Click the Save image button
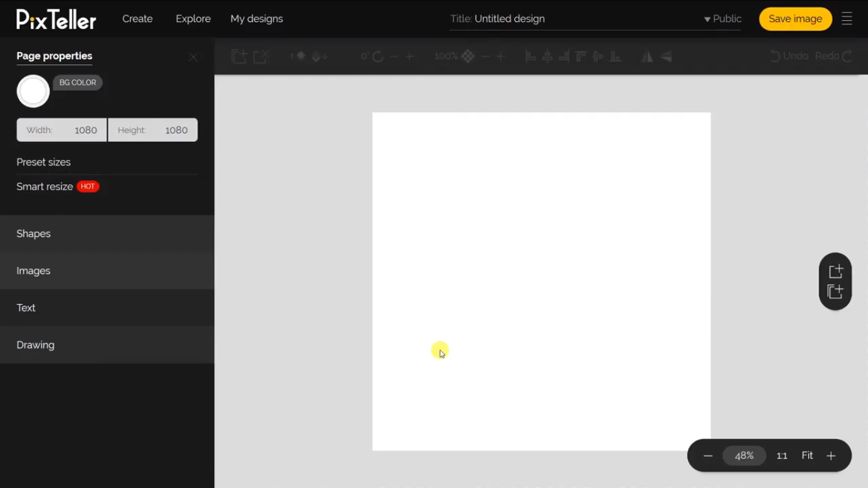The width and height of the screenshot is (868, 488). click(x=795, y=19)
